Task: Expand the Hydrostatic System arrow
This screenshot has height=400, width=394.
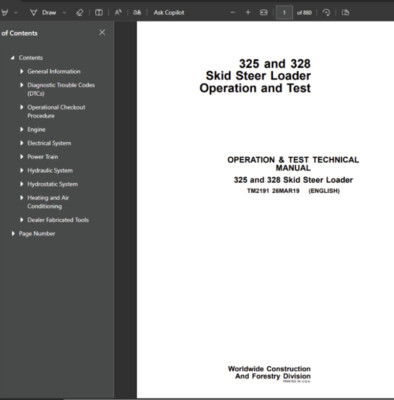Action: click(21, 184)
